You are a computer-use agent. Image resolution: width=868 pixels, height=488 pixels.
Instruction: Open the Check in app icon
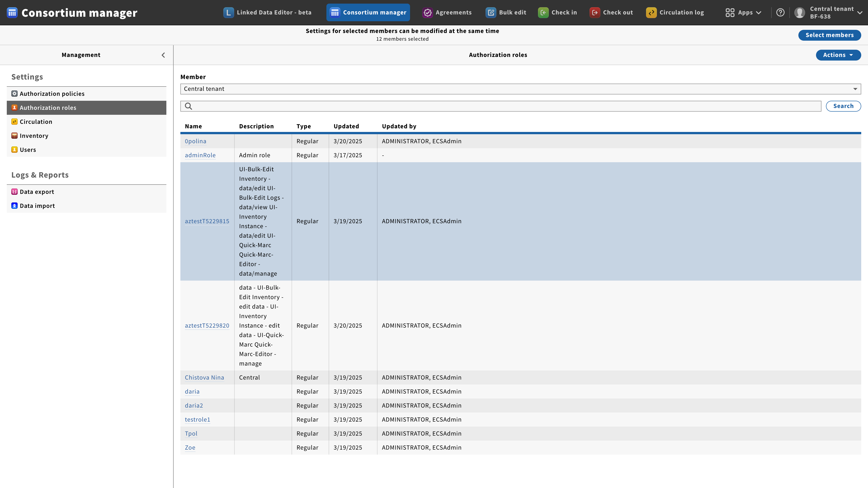(x=543, y=12)
